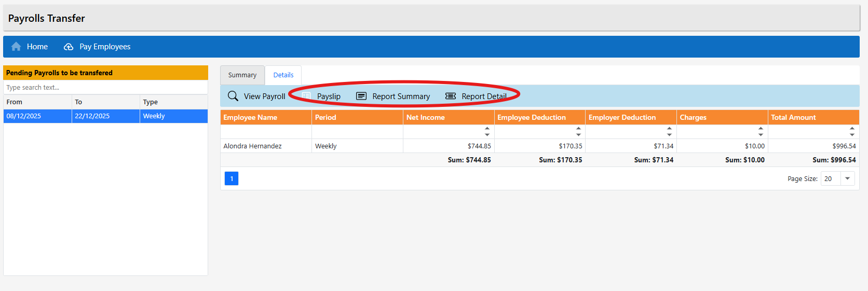Sort by Employee Deduction column header
This screenshot has width=868, height=291.
pos(540,117)
